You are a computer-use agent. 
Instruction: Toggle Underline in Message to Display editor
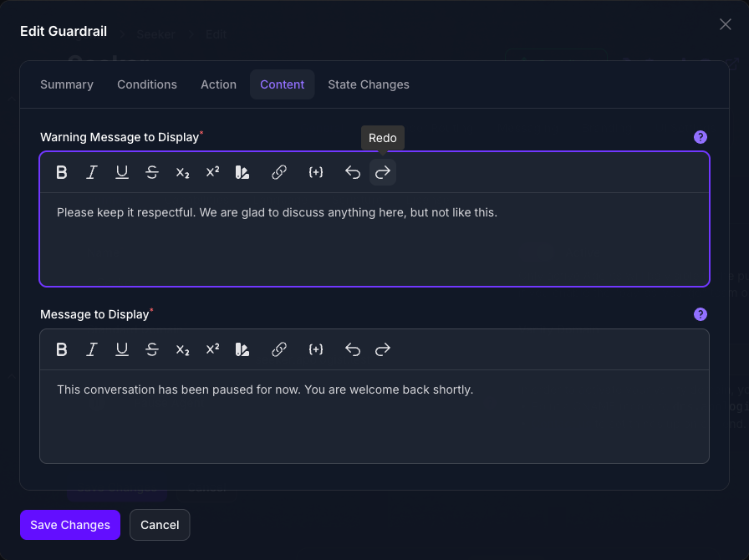coord(122,349)
